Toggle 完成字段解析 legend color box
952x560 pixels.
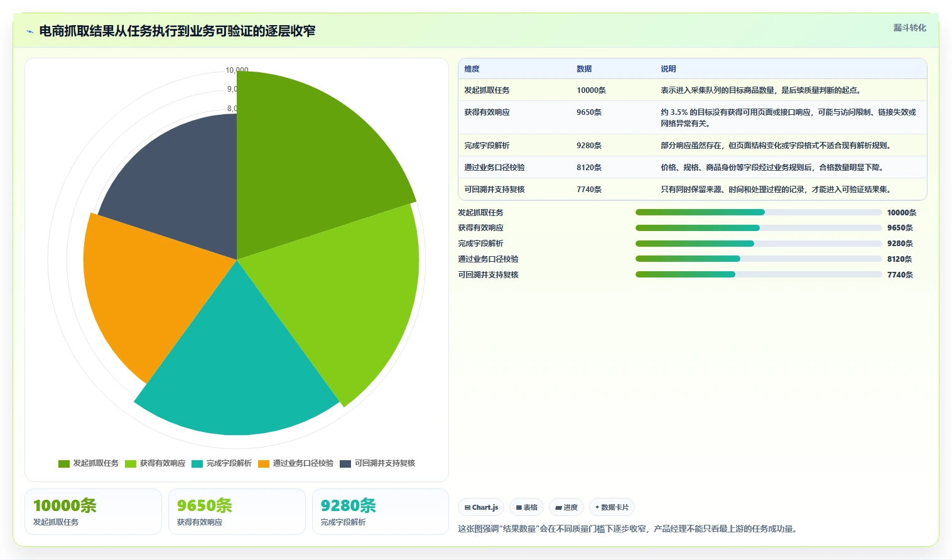(x=197, y=464)
